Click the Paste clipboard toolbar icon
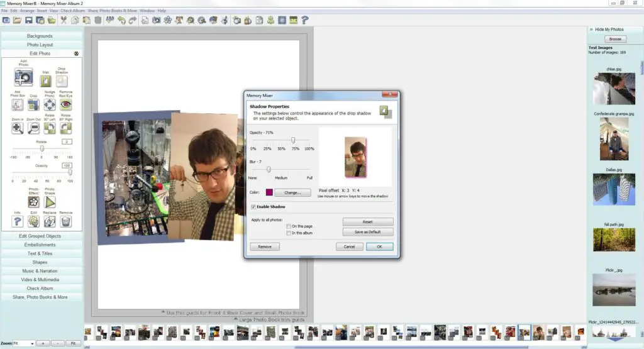 point(87,20)
